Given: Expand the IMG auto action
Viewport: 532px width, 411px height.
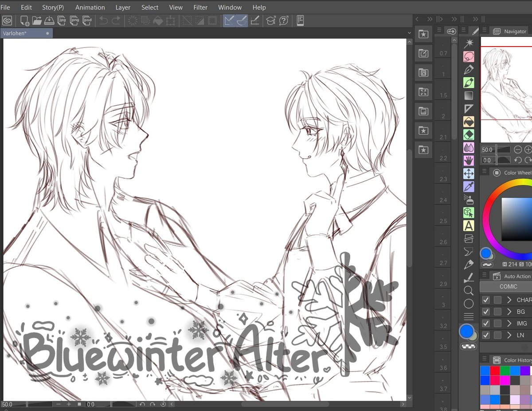Looking at the screenshot, I should (x=509, y=323).
